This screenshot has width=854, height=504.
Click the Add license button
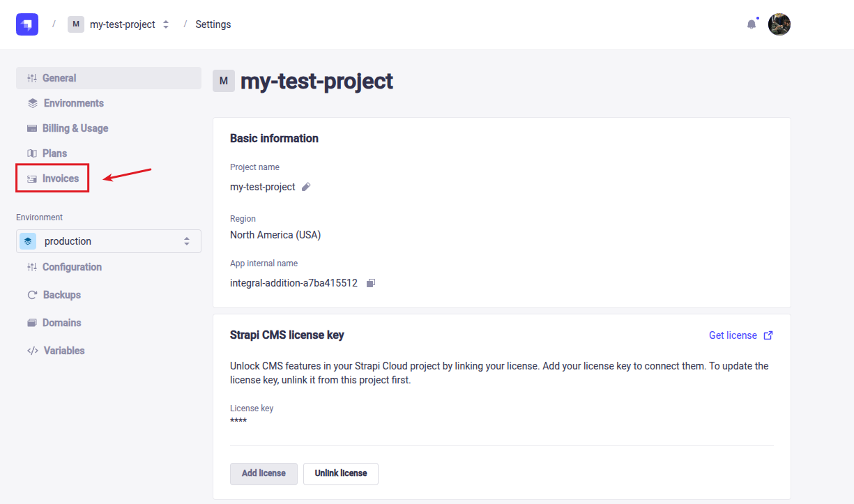[x=264, y=473]
